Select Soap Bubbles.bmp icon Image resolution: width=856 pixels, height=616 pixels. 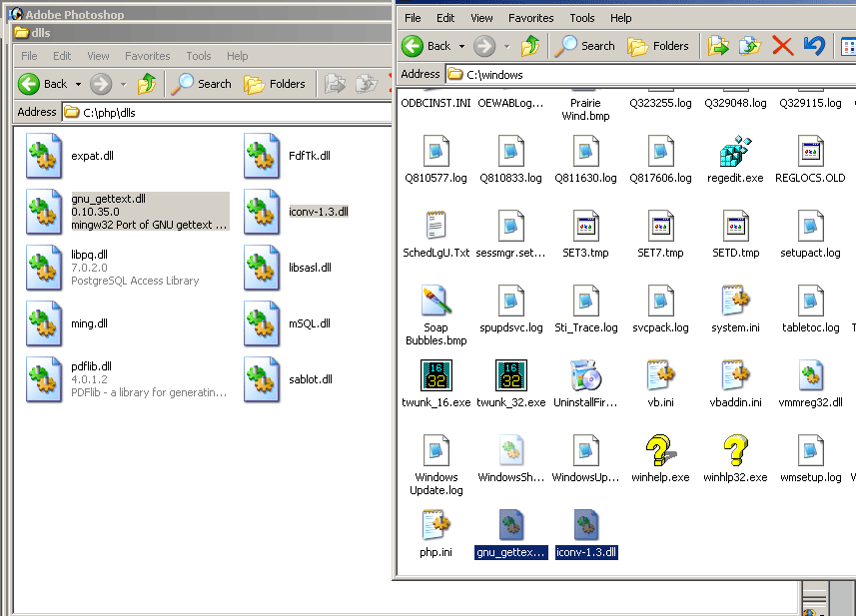435,301
